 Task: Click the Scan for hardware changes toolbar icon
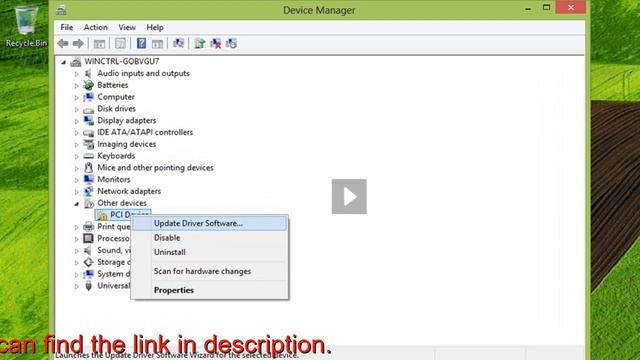178,43
